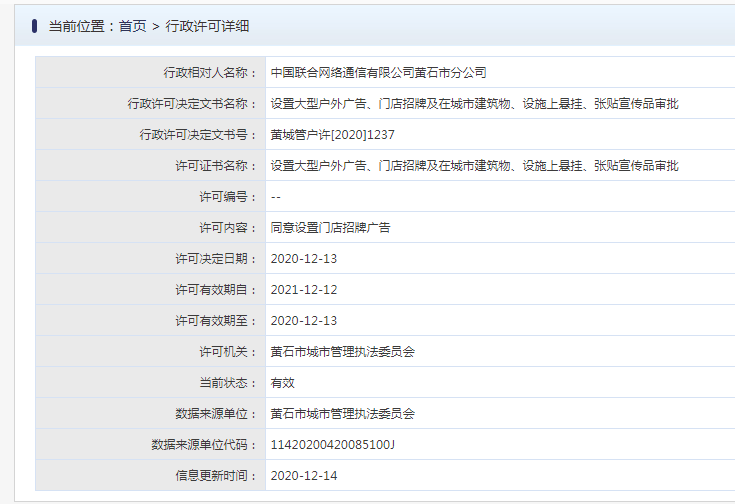Click the 信息更新时间 label
Viewport: 735px width, 504px height.
tap(216, 475)
